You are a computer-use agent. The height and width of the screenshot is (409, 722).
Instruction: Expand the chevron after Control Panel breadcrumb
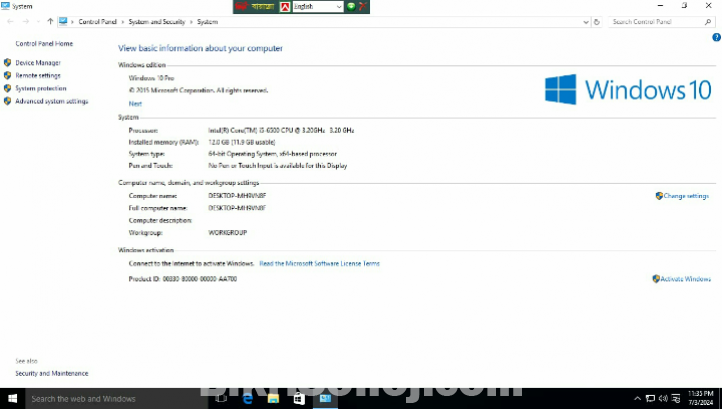coord(123,22)
